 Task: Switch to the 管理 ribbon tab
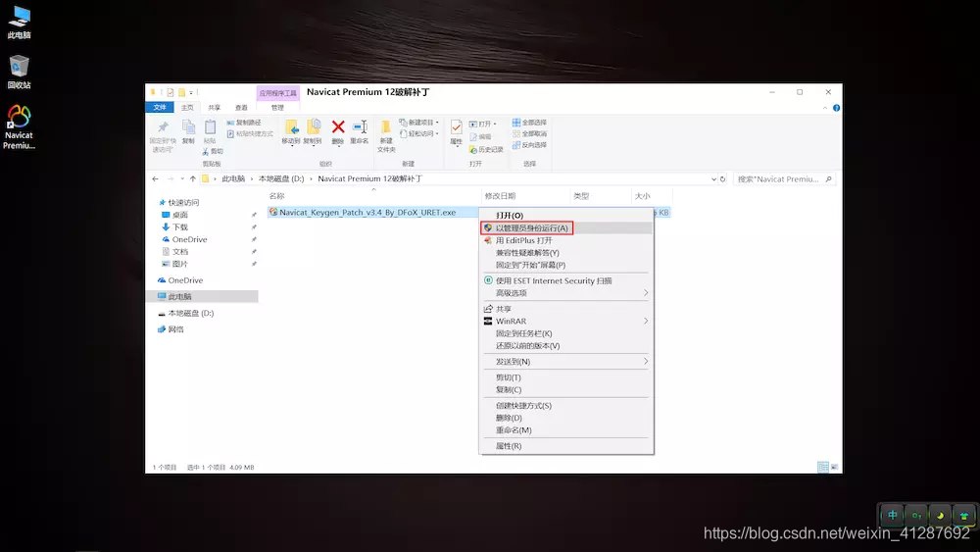point(277,108)
